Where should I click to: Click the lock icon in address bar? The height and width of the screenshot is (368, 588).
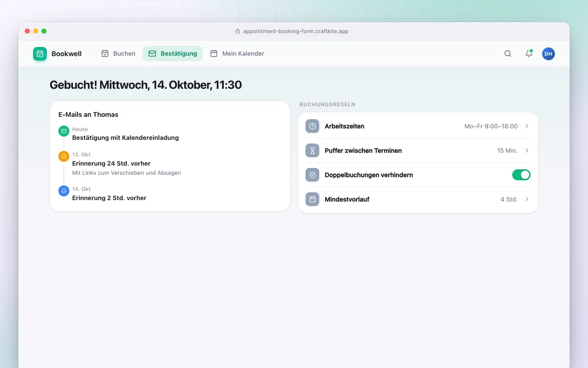pos(238,31)
